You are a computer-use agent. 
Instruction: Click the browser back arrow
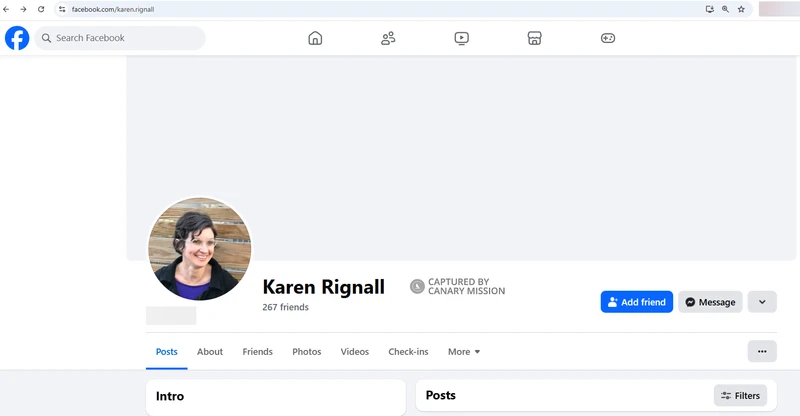6,9
